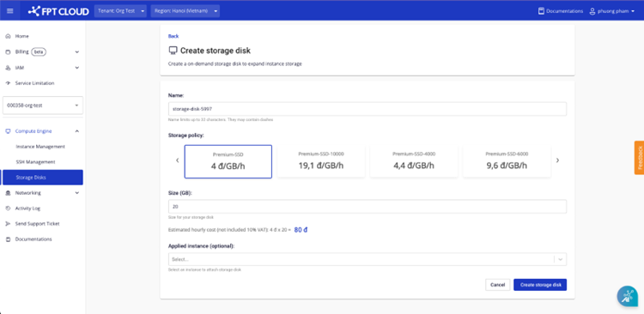Open the Tenant Org Test dropdown
Image resolution: width=644 pixels, height=314 pixels.
pyautogui.click(x=120, y=11)
